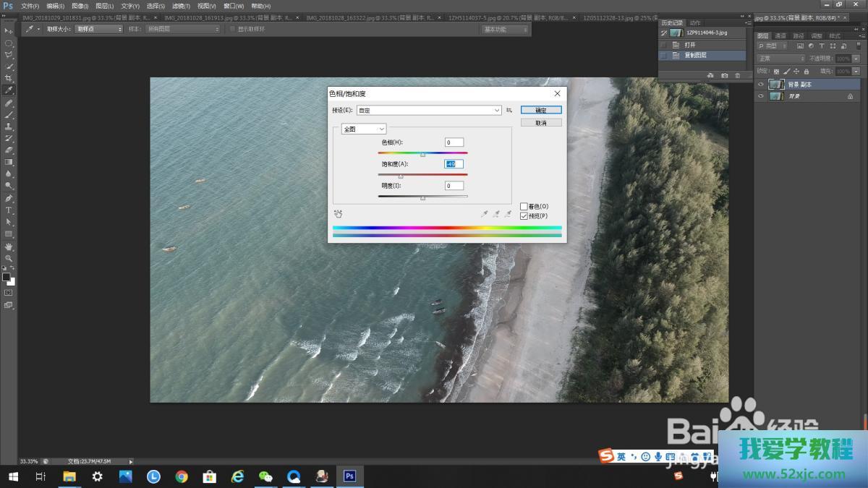Screen dimensions: 868x488
Task: Hide the 背景 副本 layer via eye icon
Action: point(760,85)
